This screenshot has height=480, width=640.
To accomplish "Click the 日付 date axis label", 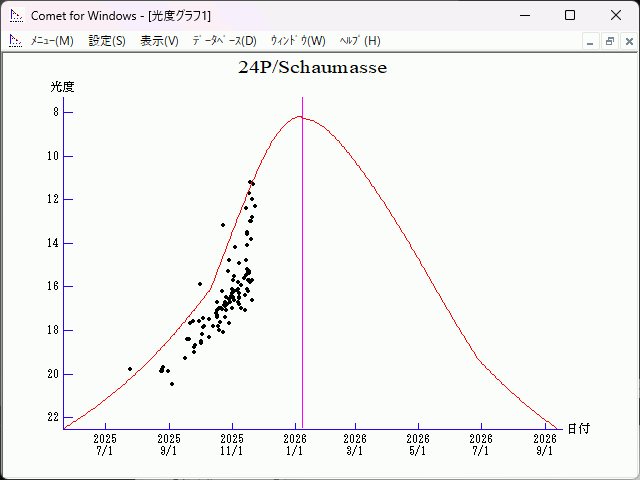I will 578,428.
